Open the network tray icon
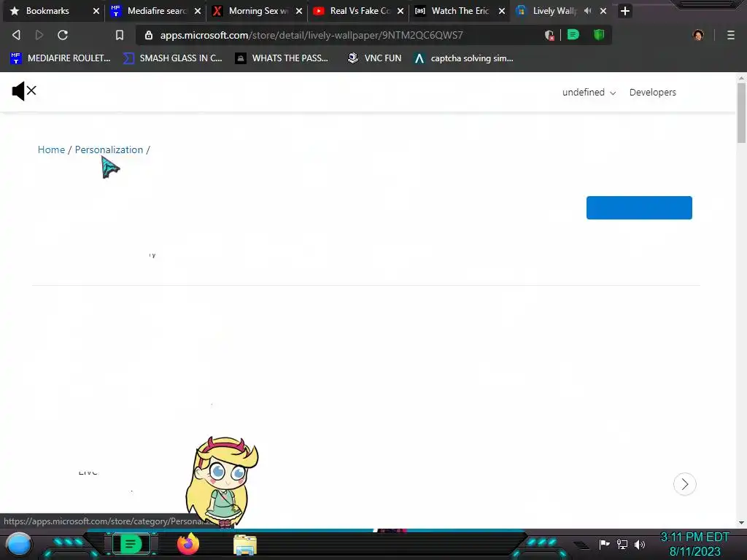The width and height of the screenshot is (747, 560). [622, 544]
